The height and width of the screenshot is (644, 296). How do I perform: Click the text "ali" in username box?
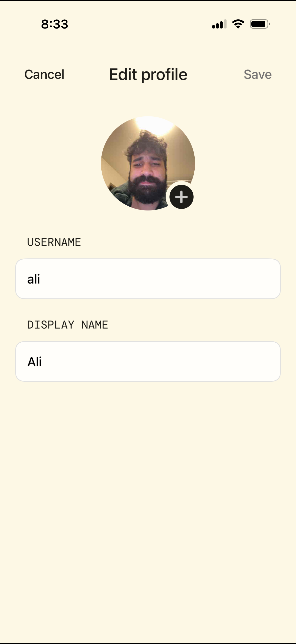coord(34,279)
